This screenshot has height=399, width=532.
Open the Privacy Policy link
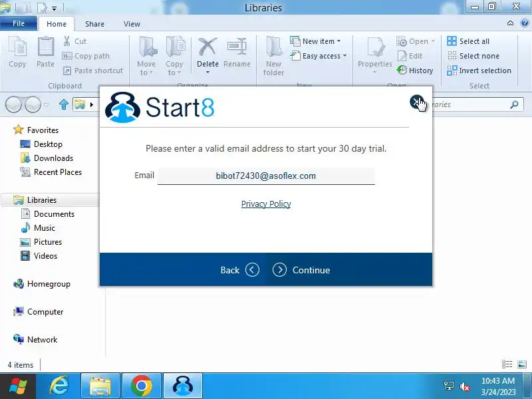pos(266,204)
